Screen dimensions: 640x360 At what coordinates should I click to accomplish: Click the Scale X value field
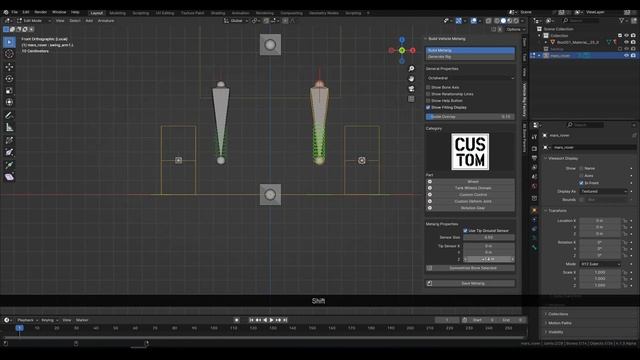click(600, 272)
